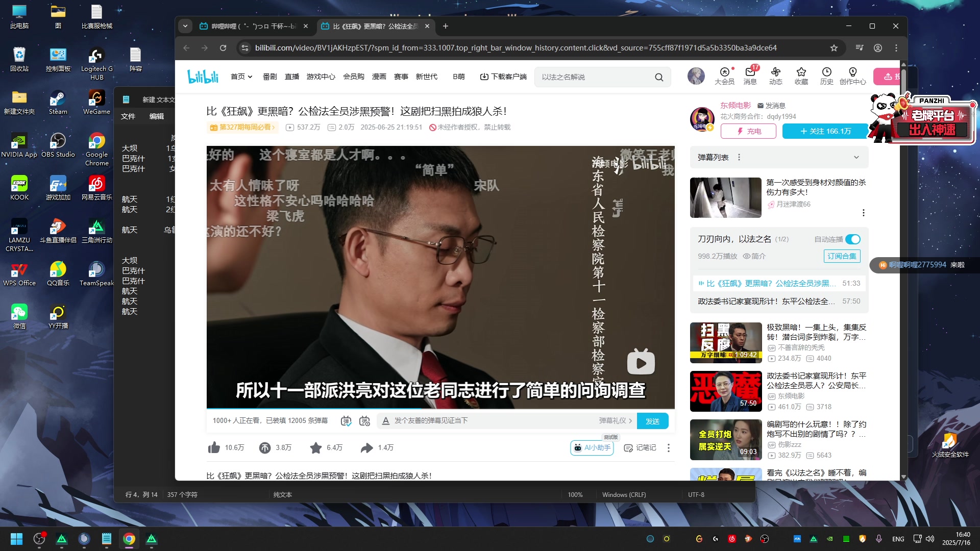The width and height of the screenshot is (980, 551).
Task: Open Windows Start menu
Action: pyautogui.click(x=16, y=539)
